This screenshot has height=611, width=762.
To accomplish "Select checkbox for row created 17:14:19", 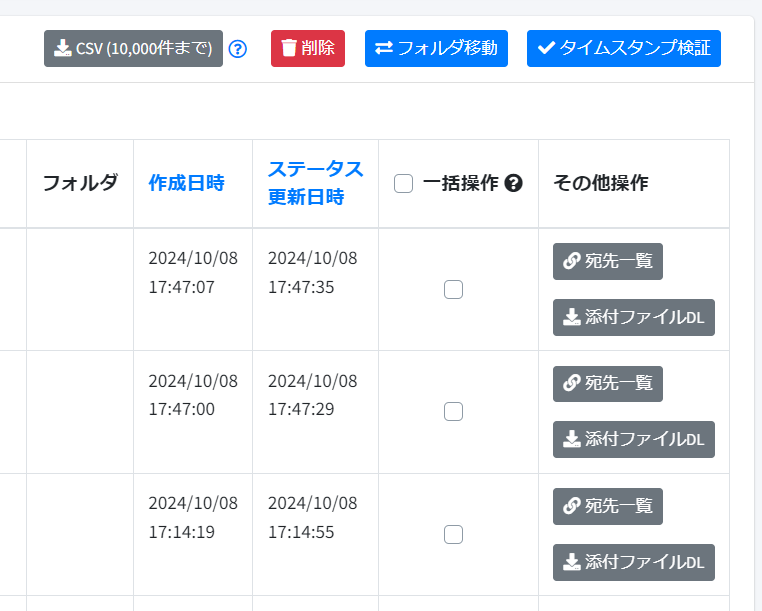I will pos(453,534).
